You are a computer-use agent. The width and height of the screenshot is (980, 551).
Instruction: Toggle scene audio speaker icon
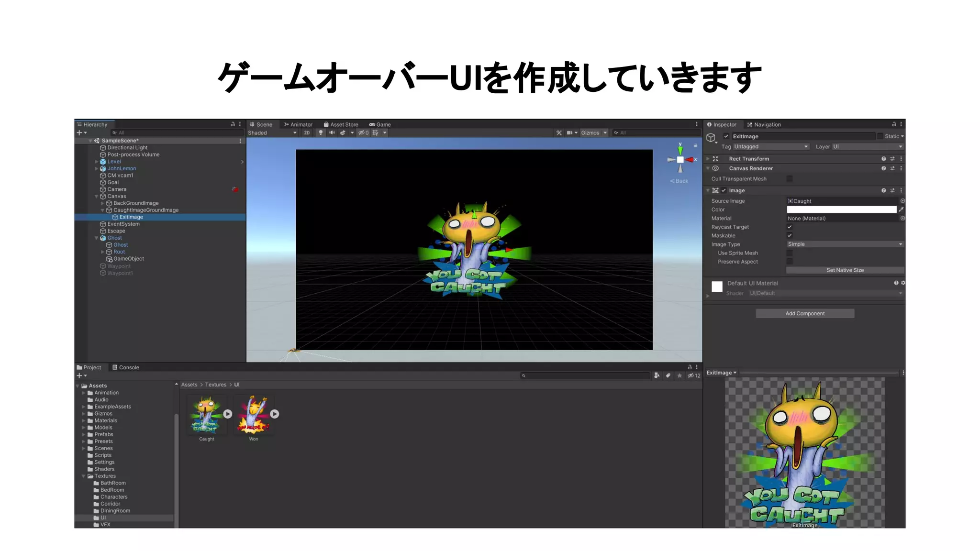[x=332, y=133]
